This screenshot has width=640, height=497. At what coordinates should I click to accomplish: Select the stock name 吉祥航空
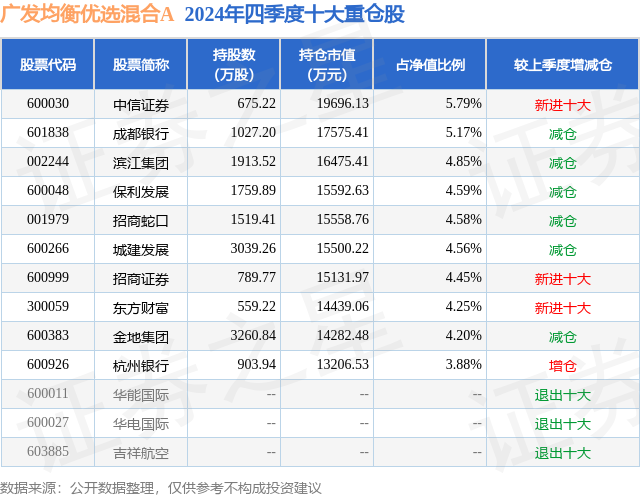click(x=141, y=453)
